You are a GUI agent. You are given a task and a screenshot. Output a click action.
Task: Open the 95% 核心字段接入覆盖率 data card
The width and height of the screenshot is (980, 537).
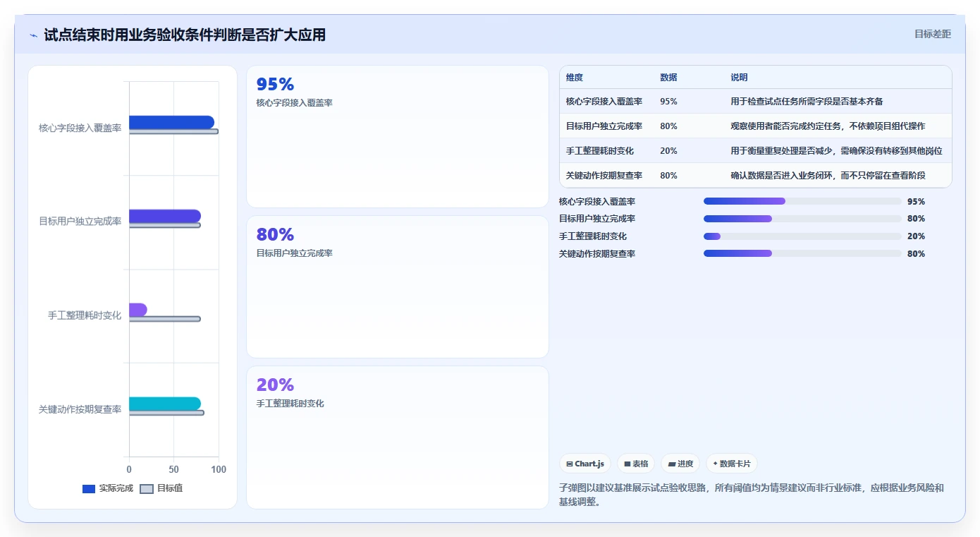point(398,137)
